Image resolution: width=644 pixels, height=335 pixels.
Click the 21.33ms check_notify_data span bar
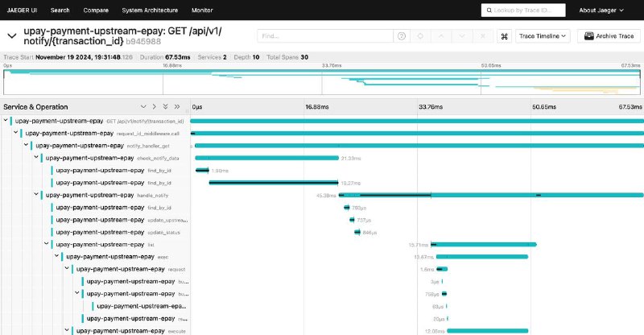tap(267, 158)
